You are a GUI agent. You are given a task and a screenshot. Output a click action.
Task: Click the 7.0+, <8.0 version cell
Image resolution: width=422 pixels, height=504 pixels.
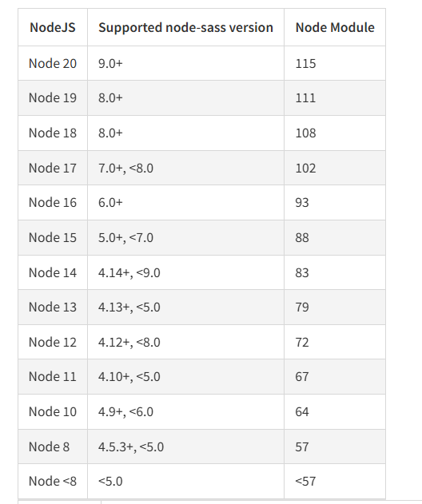point(185,168)
